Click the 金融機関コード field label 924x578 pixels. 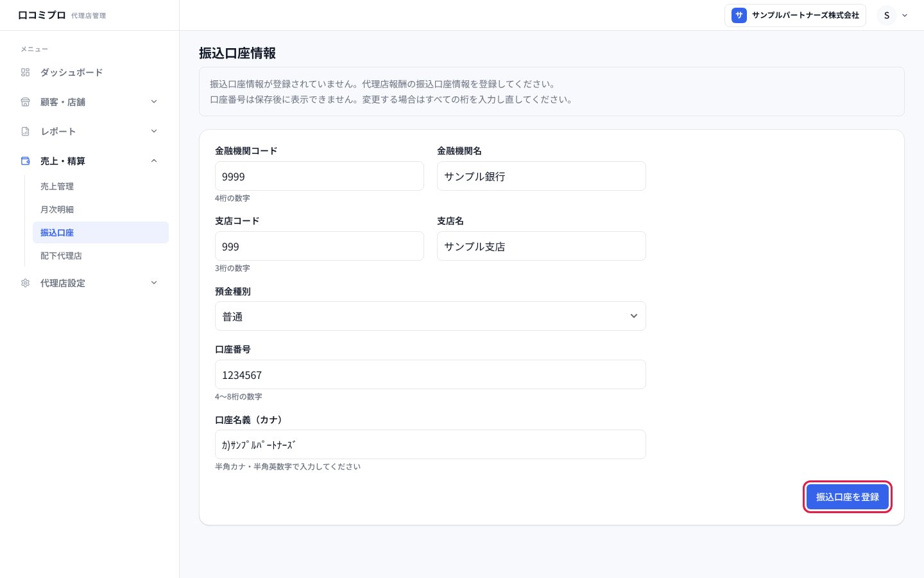point(246,151)
